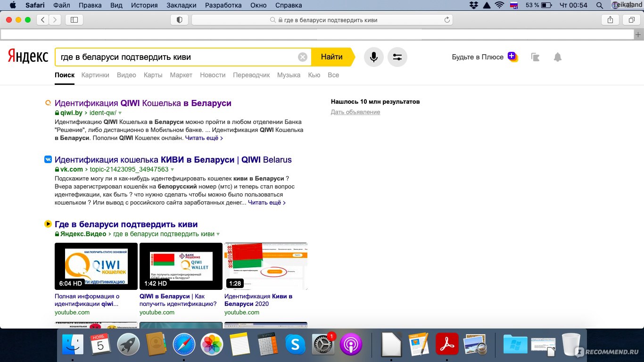Play the 1:28 video thumbnail
644x362 pixels.
[266, 266]
